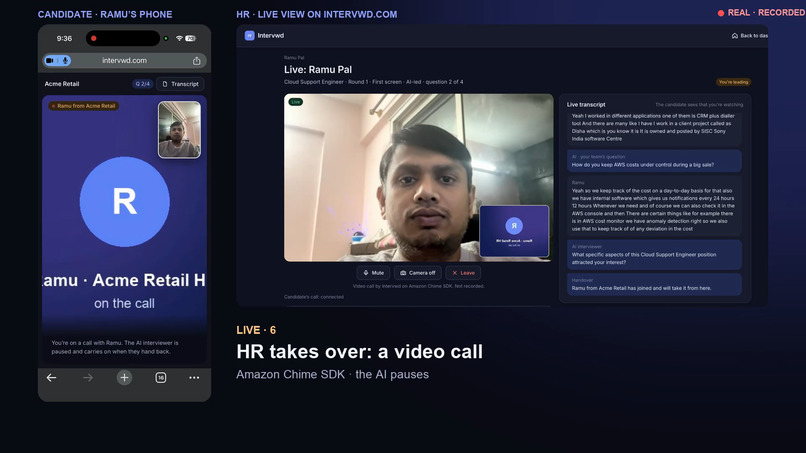
Task: Click the "You're leading" badge
Action: coord(733,82)
